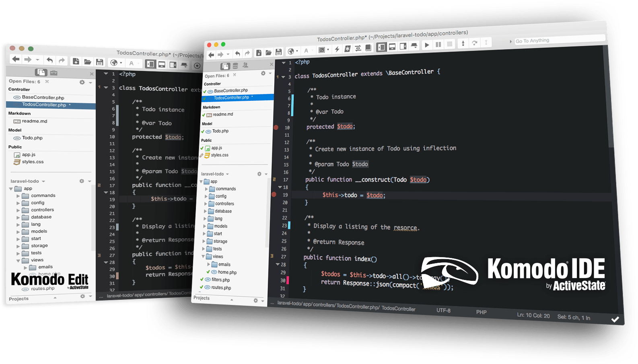Click controllers/ breadcrumb in Komodo IDE
638x364 pixels.
coord(323,305)
